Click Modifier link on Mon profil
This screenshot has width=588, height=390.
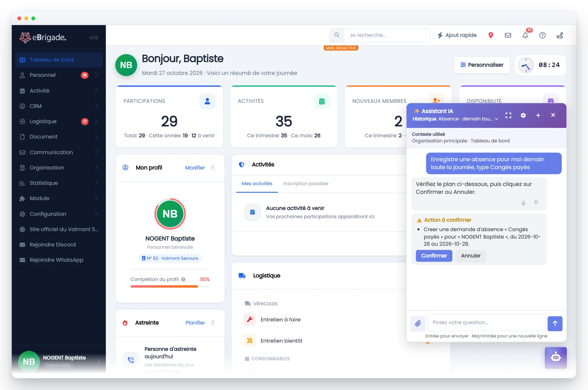[x=195, y=168]
